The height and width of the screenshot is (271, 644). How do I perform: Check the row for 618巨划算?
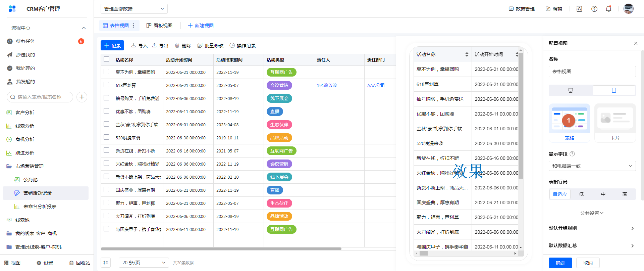pyautogui.click(x=106, y=85)
